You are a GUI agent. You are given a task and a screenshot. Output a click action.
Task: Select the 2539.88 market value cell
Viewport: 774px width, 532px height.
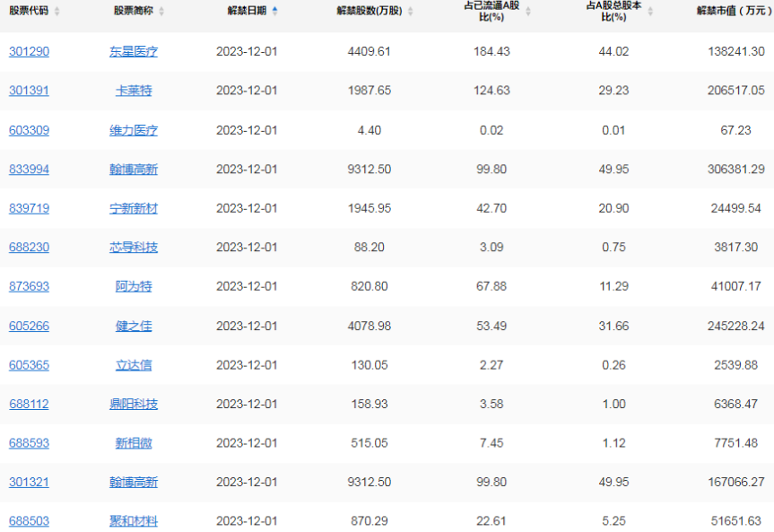click(x=736, y=365)
